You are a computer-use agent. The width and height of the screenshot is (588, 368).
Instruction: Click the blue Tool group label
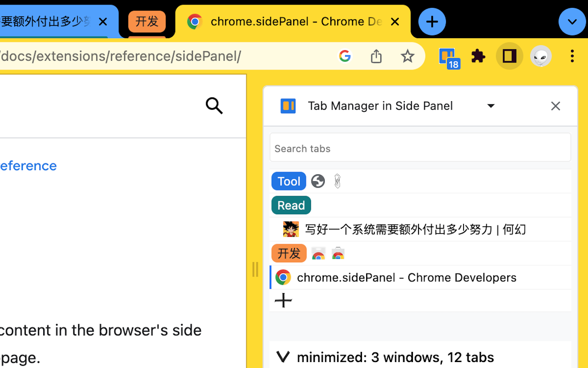288,181
